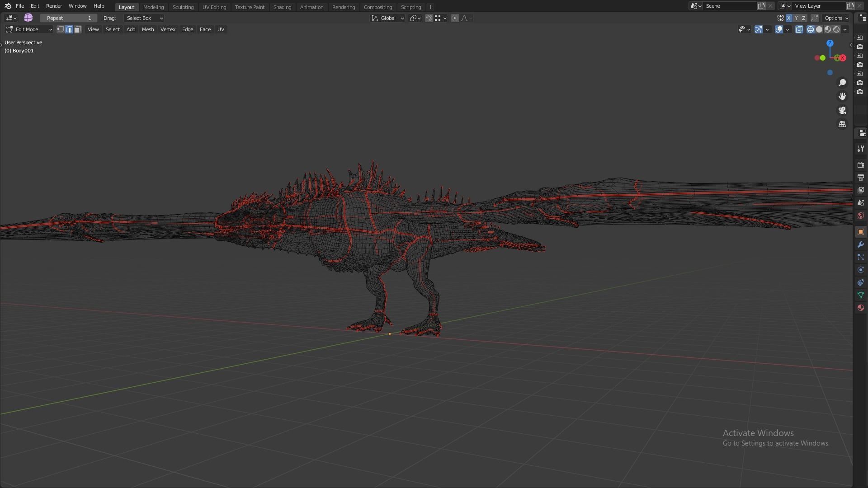Select material preview shading
The height and width of the screenshot is (488, 868).
pyautogui.click(x=828, y=29)
